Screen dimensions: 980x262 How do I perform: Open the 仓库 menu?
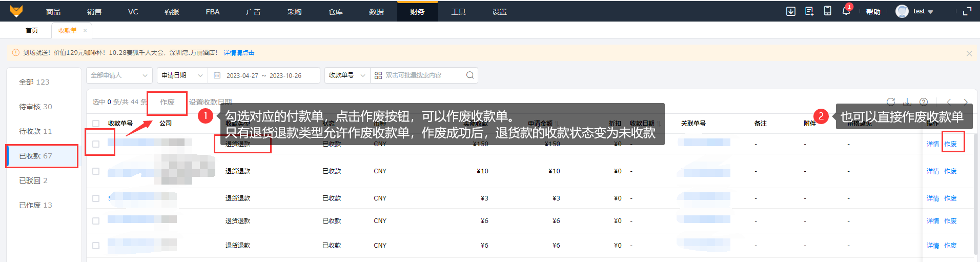click(335, 12)
